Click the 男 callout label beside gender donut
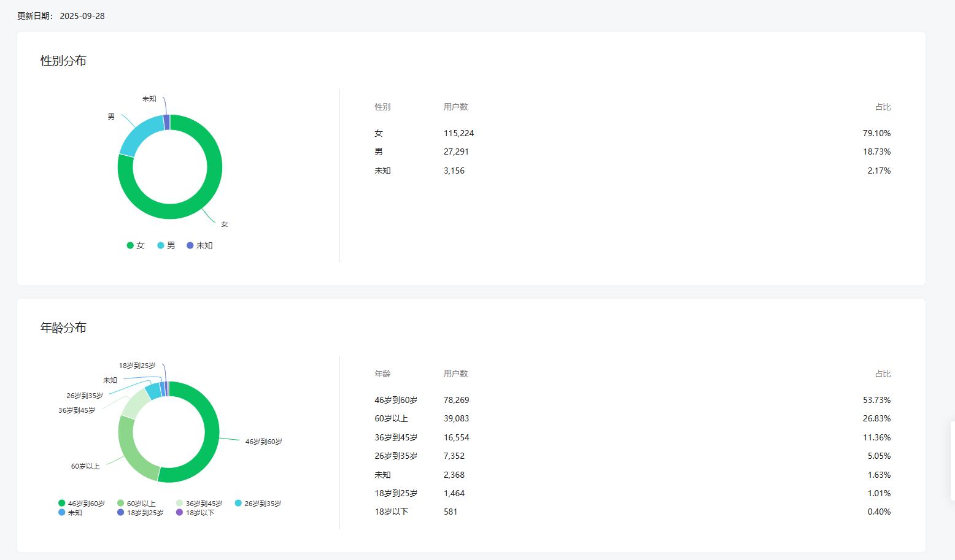The width and height of the screenshot is (955, 560). [x=111, y=117]
